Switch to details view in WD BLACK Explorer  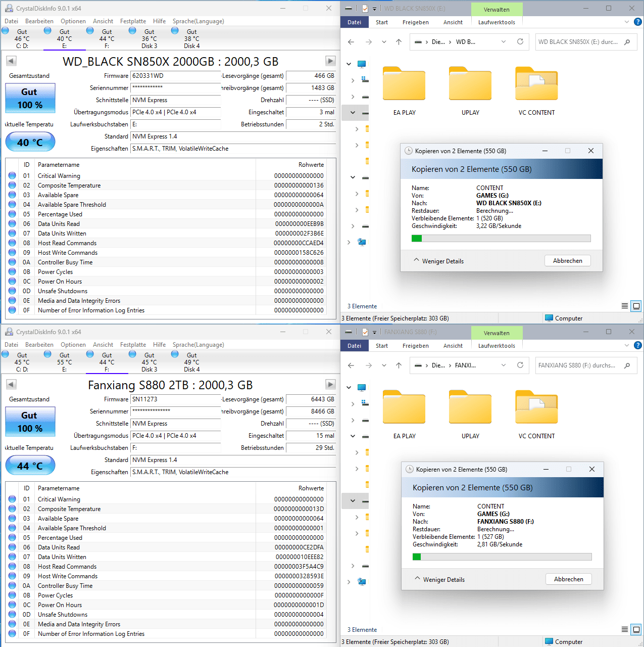(x=625, y=306)
